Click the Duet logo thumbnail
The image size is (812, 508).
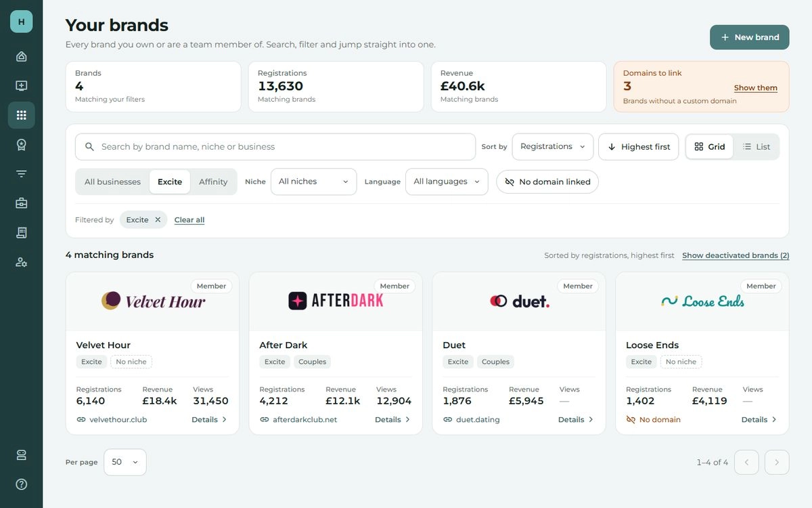pyautogui.click(x=519, y=301)
